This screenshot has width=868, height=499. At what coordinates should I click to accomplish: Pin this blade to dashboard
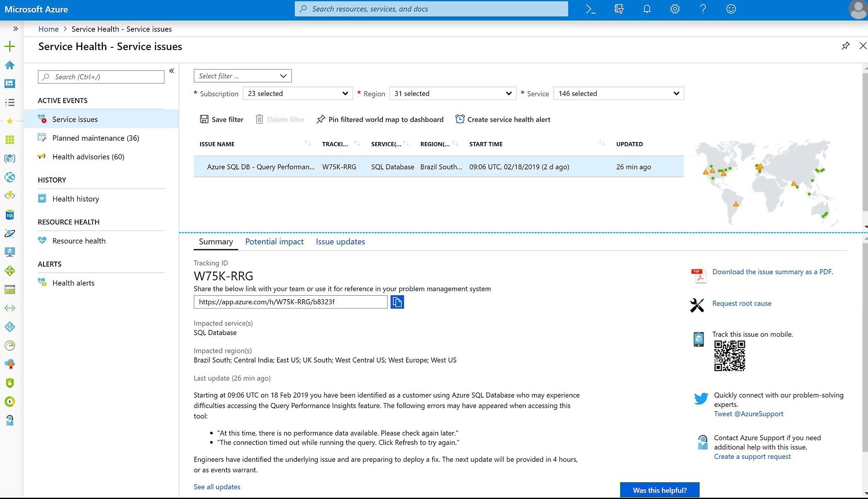(x=845, y=46)
